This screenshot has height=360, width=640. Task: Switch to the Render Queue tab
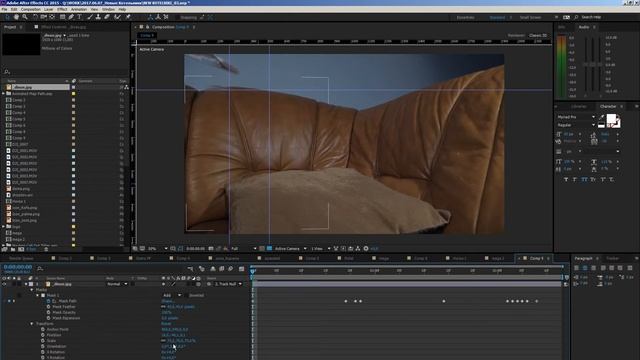(21, 258)
